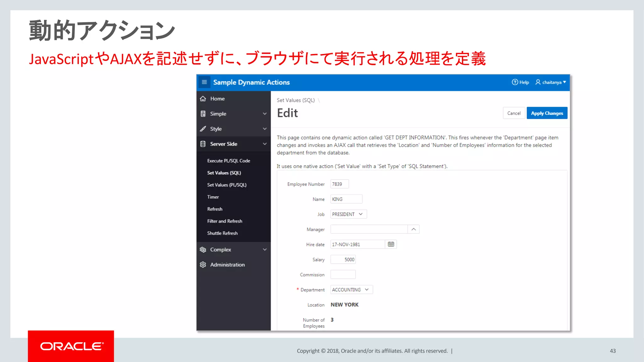Image resolution: width=644 pixels, height=362 pixels.
Task: Click the Style brush icon
Action: click(203, 129)
